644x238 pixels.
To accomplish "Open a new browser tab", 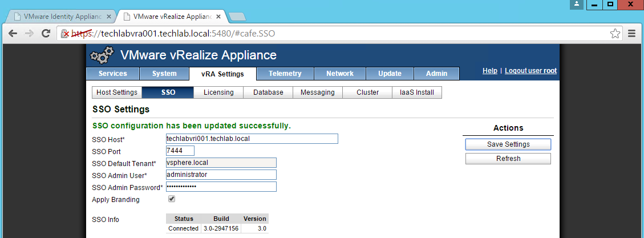I will click(237, 17).
